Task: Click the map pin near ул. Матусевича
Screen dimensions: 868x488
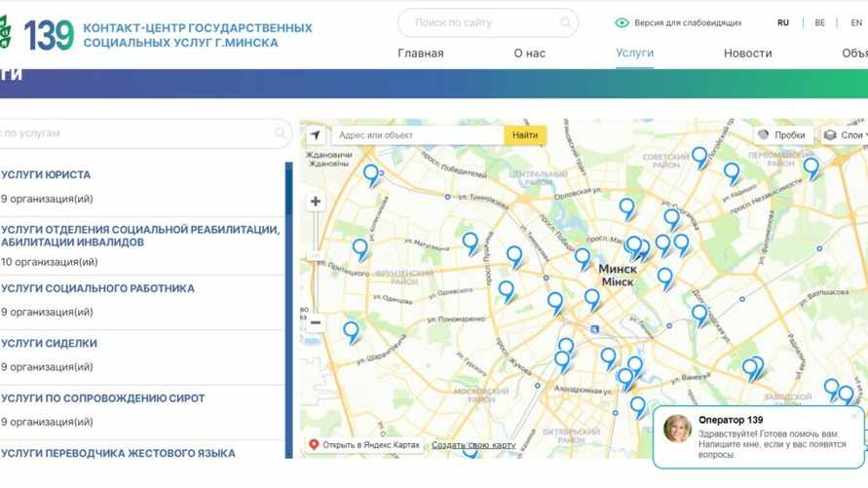Action: tap(471, 244)
